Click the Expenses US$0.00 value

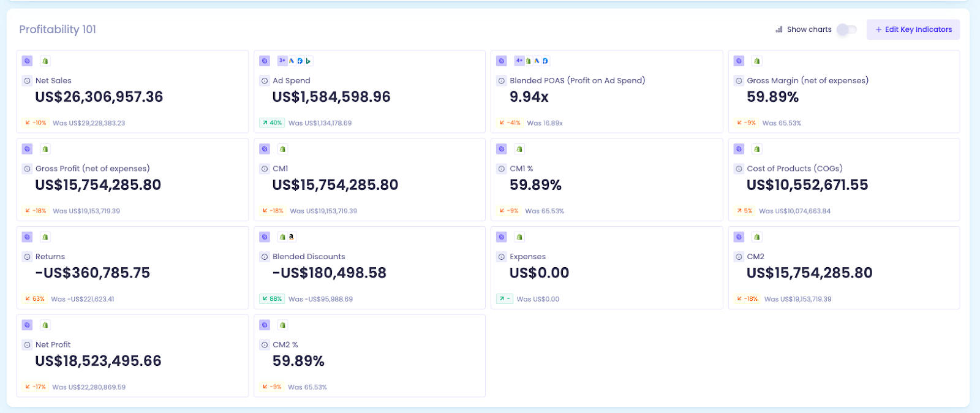point(539,273)
